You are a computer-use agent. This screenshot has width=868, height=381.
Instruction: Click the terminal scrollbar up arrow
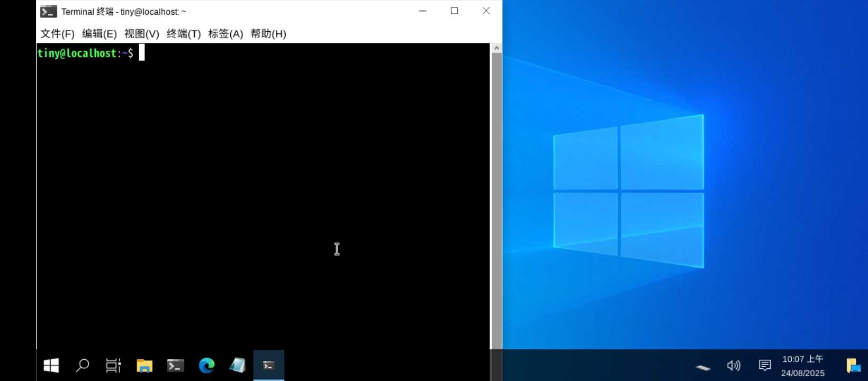496,48
